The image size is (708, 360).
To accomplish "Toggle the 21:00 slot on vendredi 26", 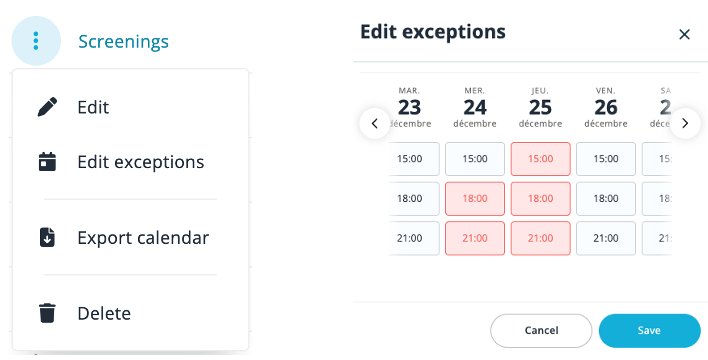I will pyautogui.click(x=606, y=238).
